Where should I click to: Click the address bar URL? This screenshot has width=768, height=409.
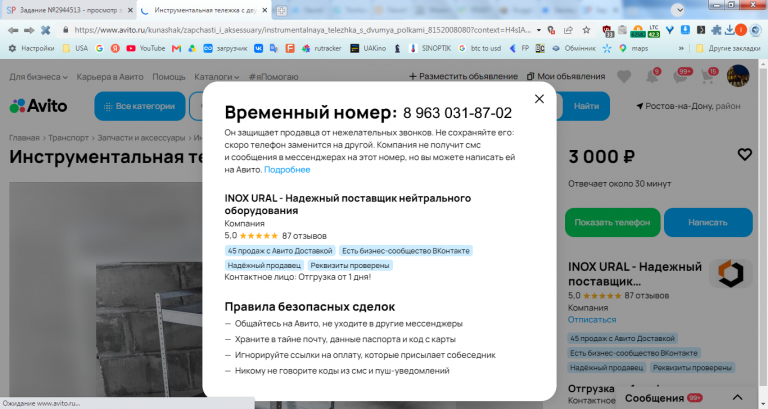302,30
